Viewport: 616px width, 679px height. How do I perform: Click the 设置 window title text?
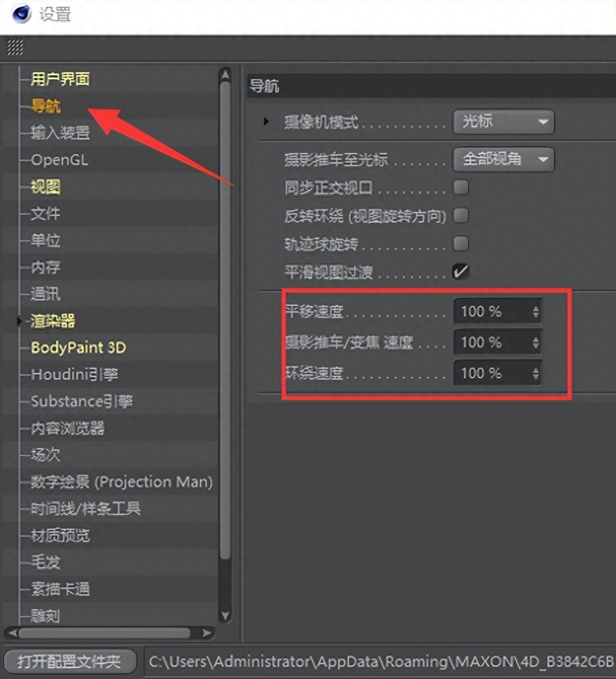(x=55, y=14)
